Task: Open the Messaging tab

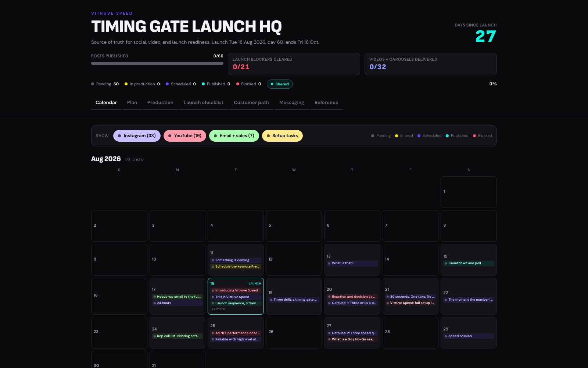Action: (x=291, y=103)
